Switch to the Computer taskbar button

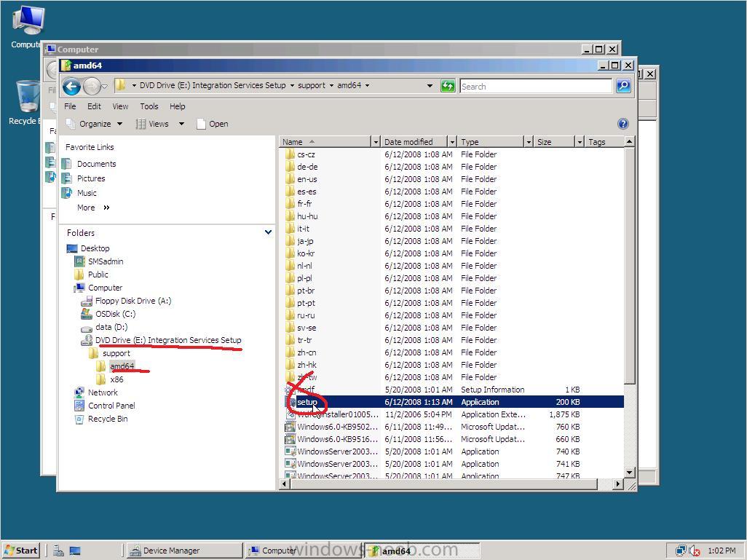[303, 551]
